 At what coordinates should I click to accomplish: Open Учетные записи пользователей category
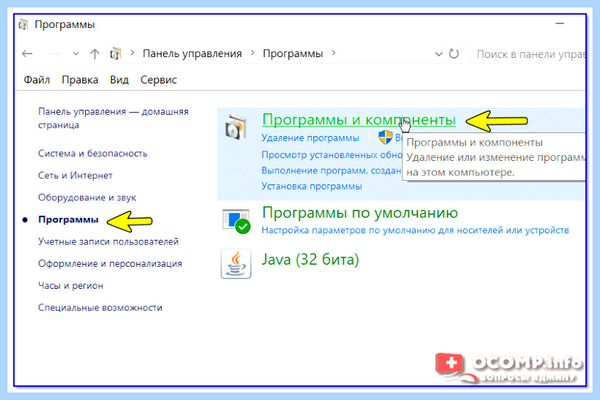coord(108,242)
